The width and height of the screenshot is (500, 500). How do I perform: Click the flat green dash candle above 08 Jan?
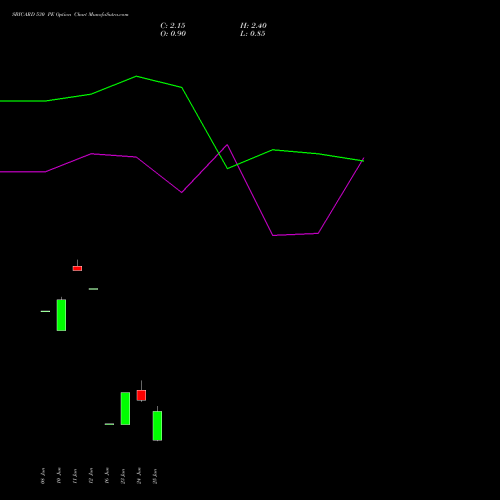point(45,311)
